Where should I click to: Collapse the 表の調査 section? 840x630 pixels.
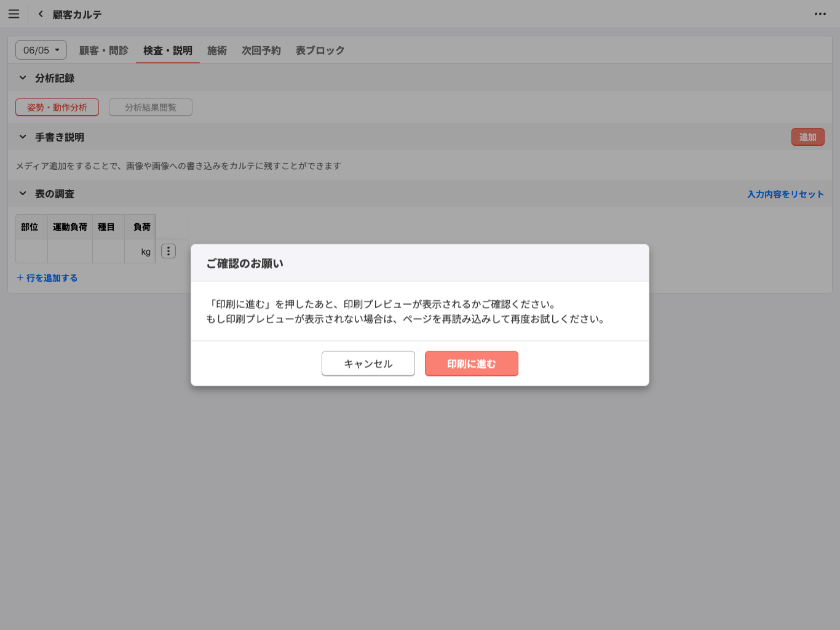23,193
